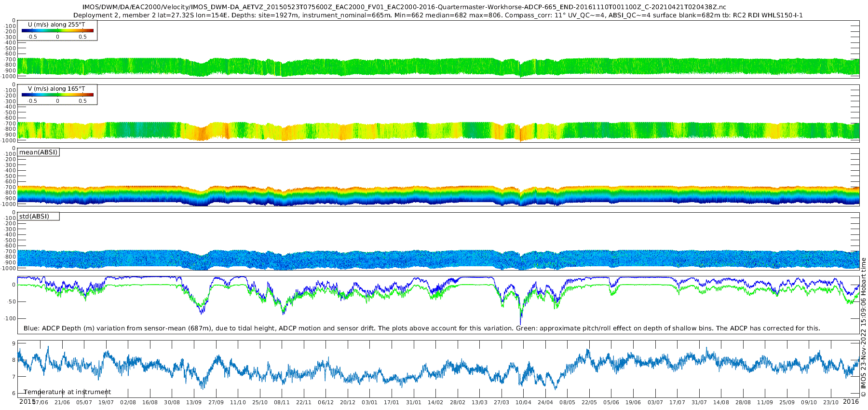Screen dimensions: 868x410
Task: Click the 13/03 date tick
Action: coord(479,402)
